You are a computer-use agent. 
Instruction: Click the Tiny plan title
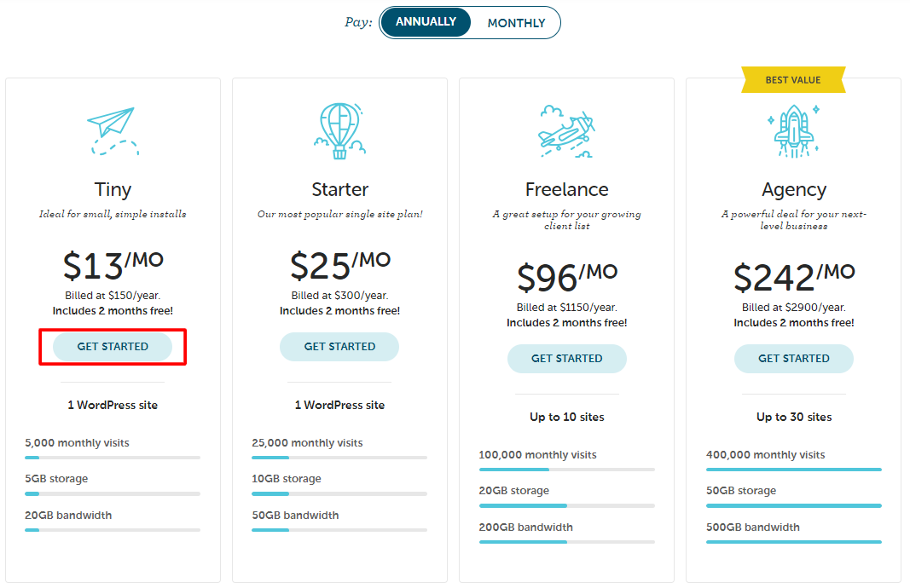point(113,190)
